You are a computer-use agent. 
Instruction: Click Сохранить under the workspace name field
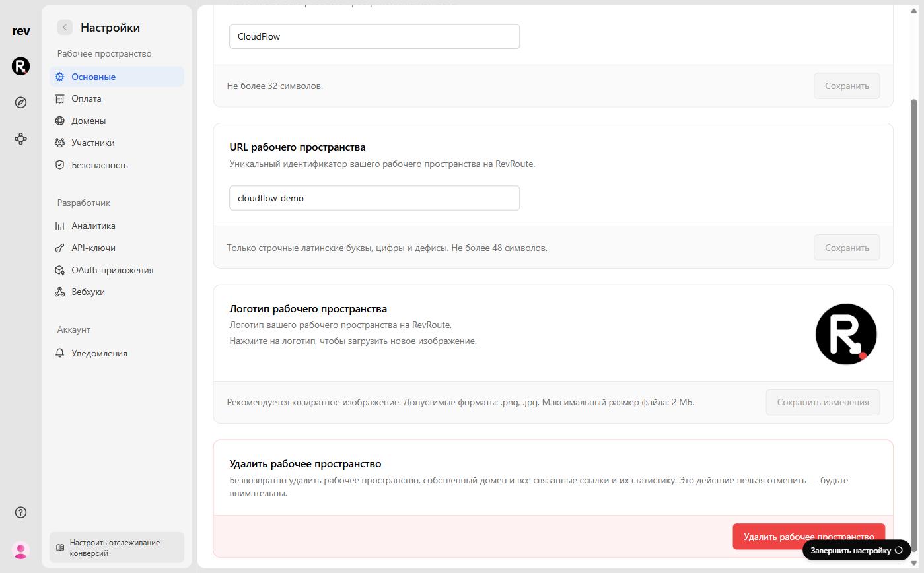(847, 86)
